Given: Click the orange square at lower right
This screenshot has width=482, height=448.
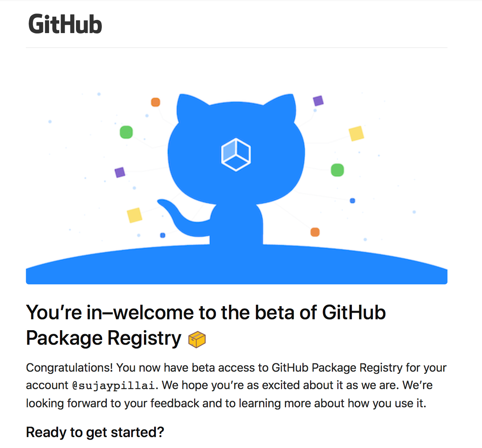Looking at the screenshot, I should pos(315,232).
